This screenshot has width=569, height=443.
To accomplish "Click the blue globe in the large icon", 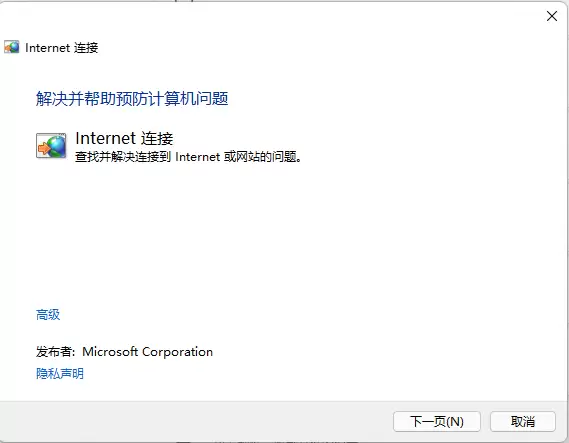I will point(57,145).
